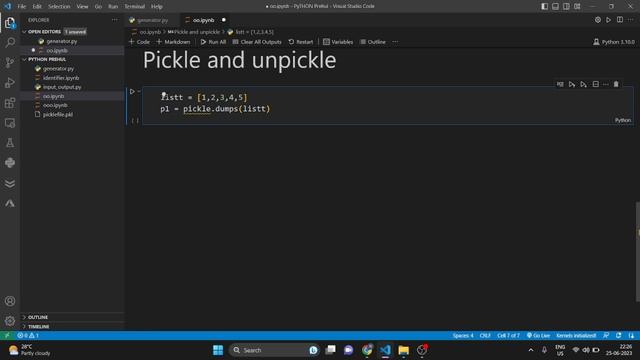Execute Above Cells from cell toolbar
The height and width of the screenshot is (360, 640).
[x=572, y=84]
